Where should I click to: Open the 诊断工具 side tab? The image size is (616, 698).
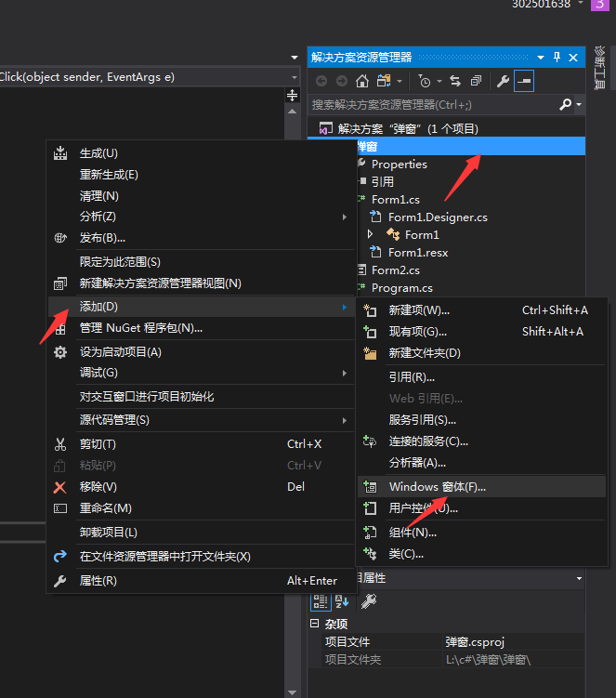pos(600,68)
